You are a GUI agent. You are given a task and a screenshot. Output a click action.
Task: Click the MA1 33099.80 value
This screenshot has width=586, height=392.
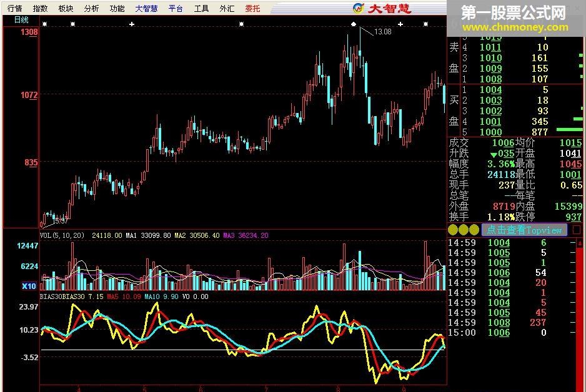click(x=148, y=235)
